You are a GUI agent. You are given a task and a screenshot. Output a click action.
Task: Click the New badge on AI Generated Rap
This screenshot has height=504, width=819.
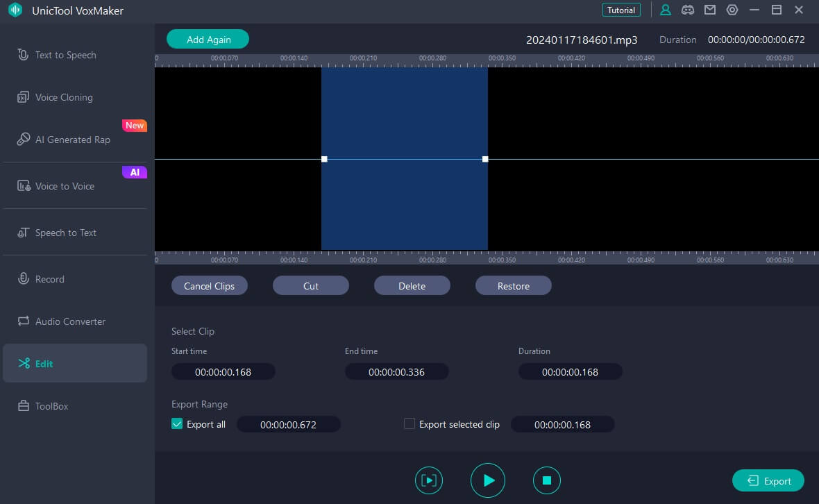tap(134, 126)
